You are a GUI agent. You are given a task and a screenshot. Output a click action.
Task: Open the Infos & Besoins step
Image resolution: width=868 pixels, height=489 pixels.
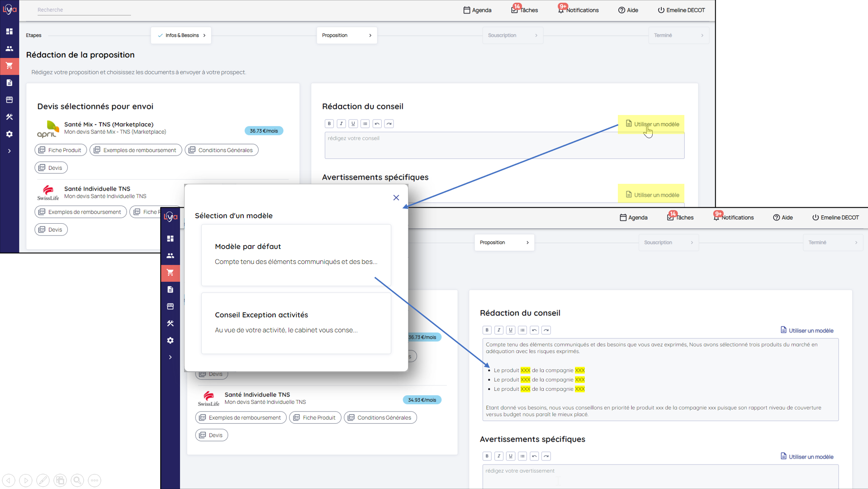coord(181,35)
